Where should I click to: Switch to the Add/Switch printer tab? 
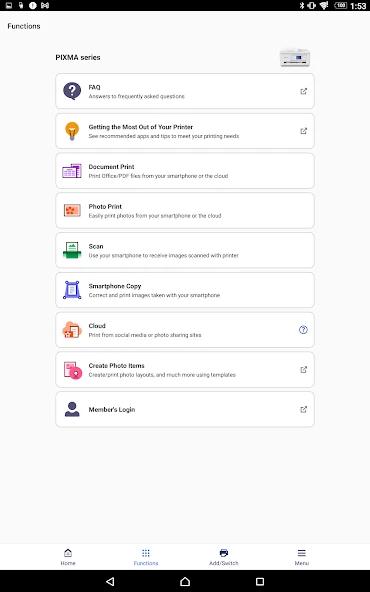224,557
